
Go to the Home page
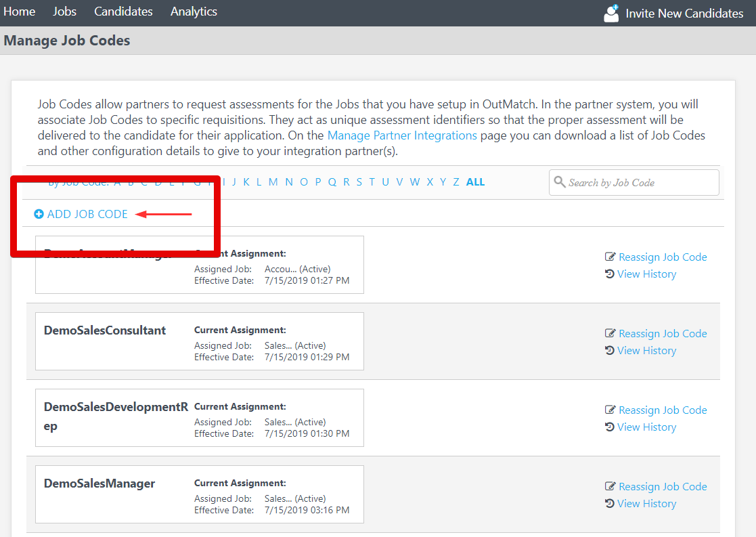coord(20,11)
